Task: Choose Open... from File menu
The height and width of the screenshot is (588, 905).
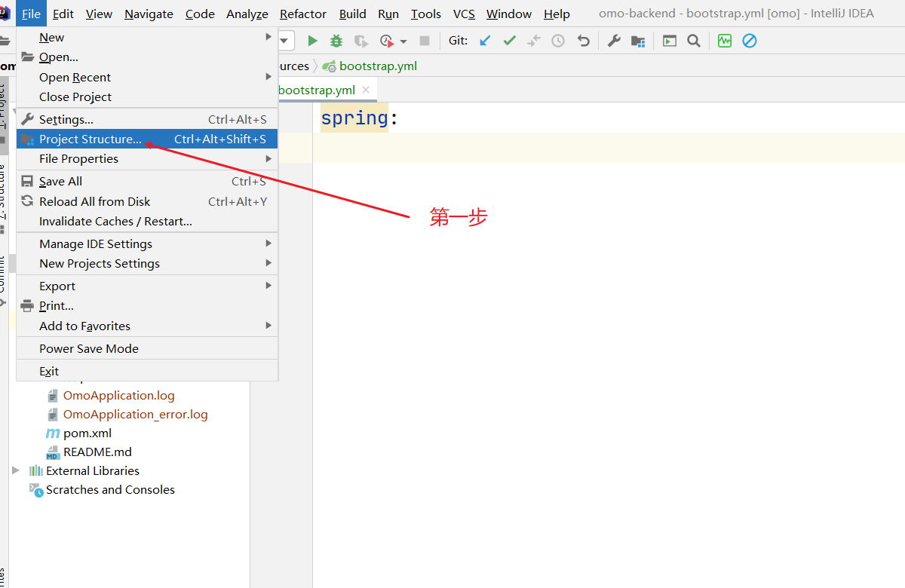Action: [x=147, y=57]
